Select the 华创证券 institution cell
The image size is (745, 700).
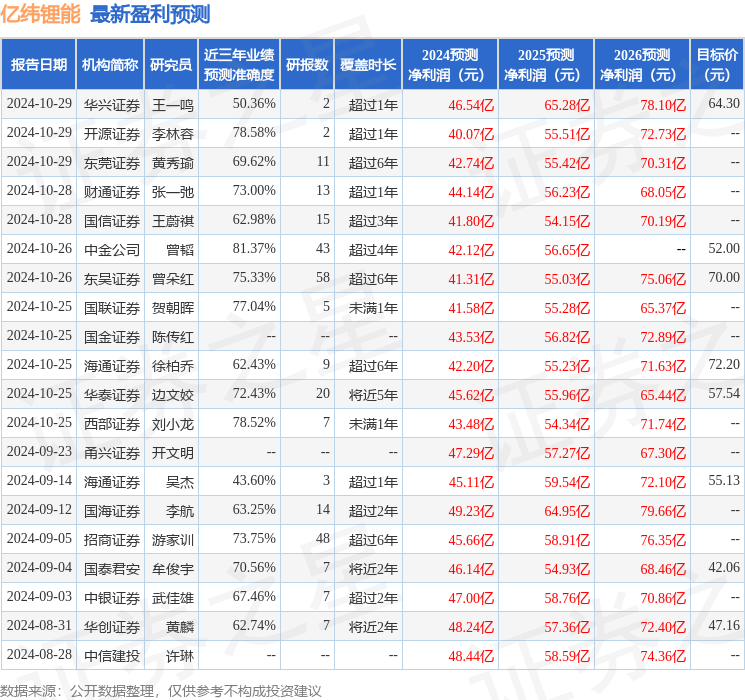[112, 627]
